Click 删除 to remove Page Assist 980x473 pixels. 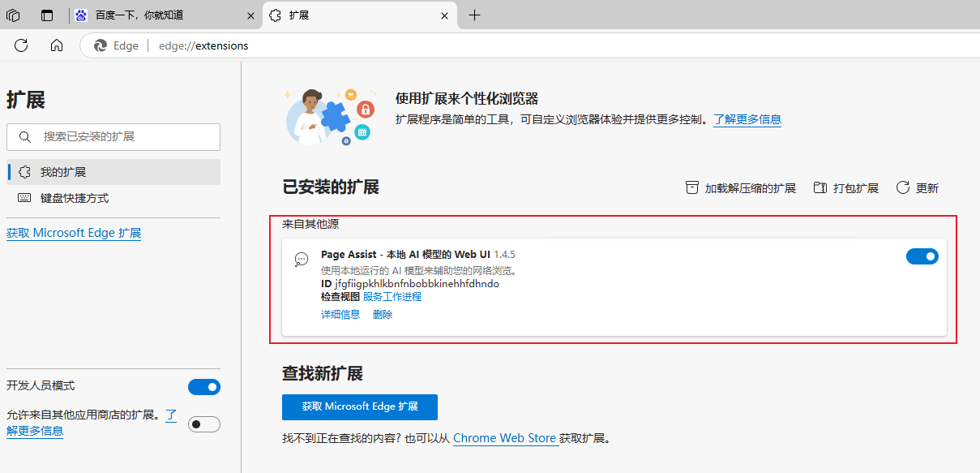[383, 315]
